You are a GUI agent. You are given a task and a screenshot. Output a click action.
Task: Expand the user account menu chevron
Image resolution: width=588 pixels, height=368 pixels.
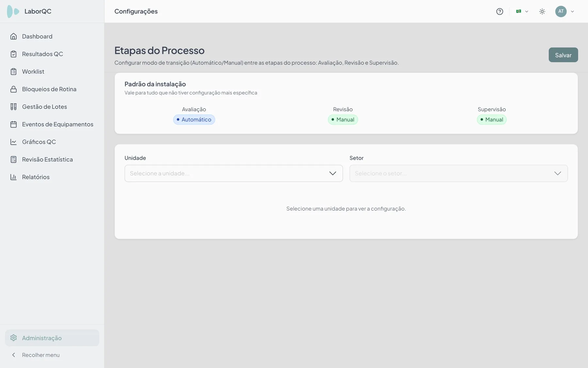point(572,11)
